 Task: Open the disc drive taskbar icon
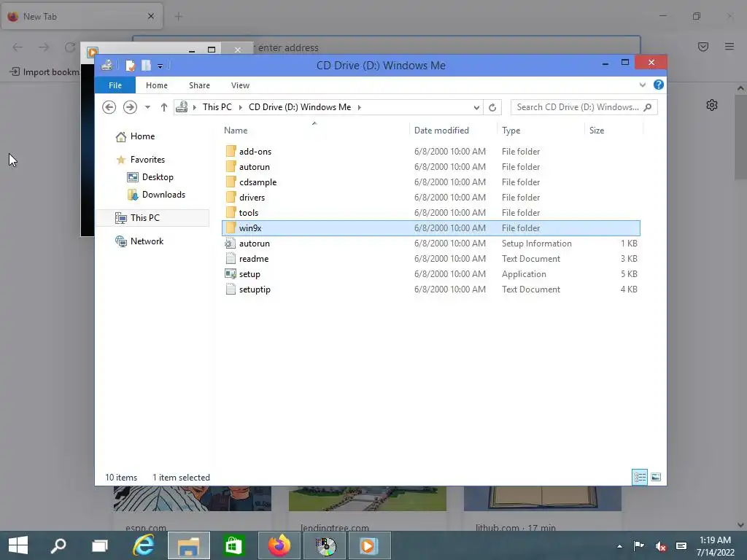coord(326,545)
